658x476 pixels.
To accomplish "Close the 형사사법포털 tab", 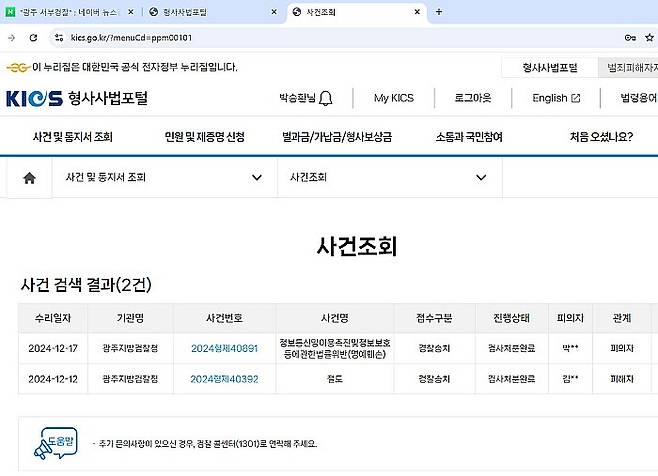I will point(274,12).
